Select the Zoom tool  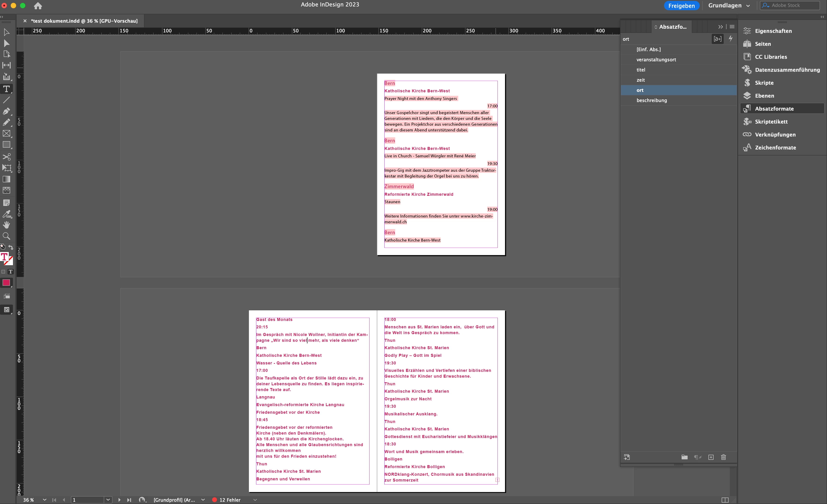tap(6, 236)
